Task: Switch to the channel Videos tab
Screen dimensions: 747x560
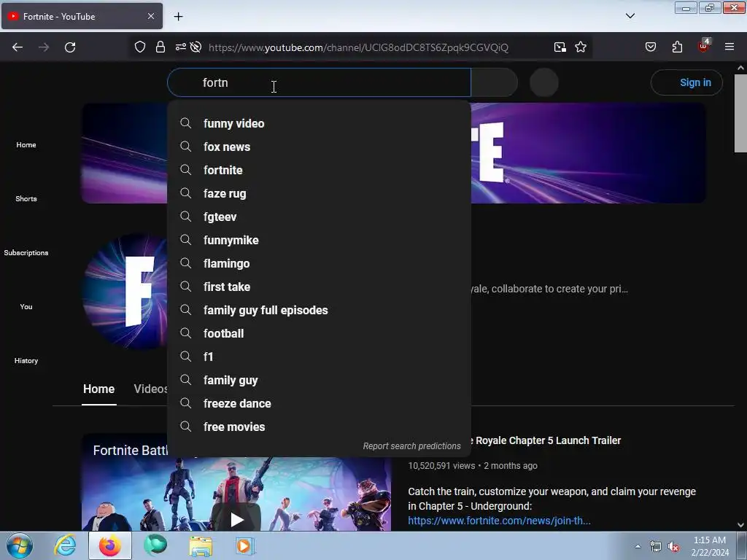Action: 150,389
